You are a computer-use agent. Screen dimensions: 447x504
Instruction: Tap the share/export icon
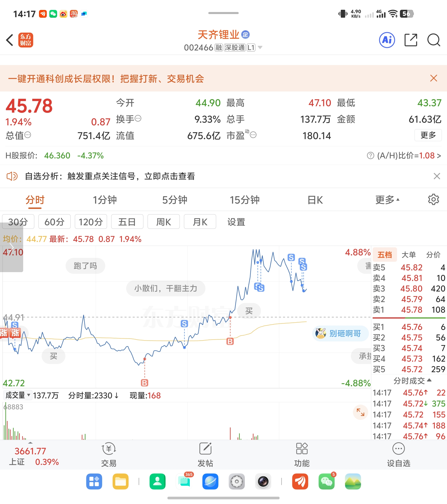click(x=411, y=40)
